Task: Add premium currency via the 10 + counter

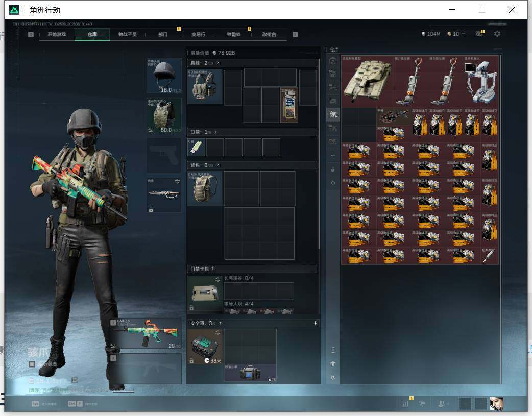Action: pos(456,34)
